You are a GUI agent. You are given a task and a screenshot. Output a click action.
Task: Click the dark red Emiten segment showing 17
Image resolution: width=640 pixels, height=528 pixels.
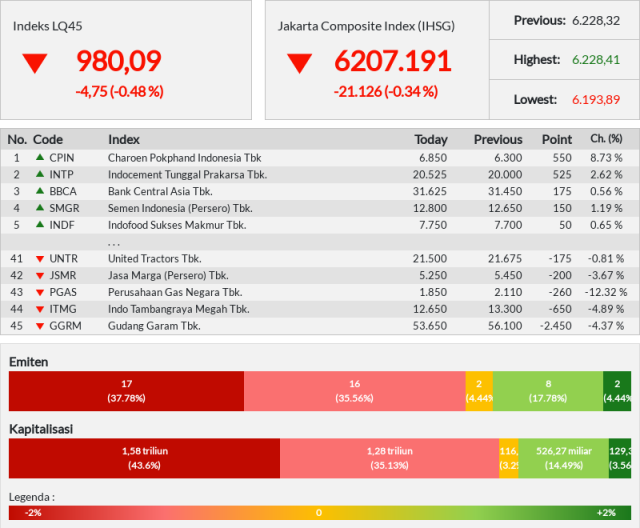click(x=126, y=390)
